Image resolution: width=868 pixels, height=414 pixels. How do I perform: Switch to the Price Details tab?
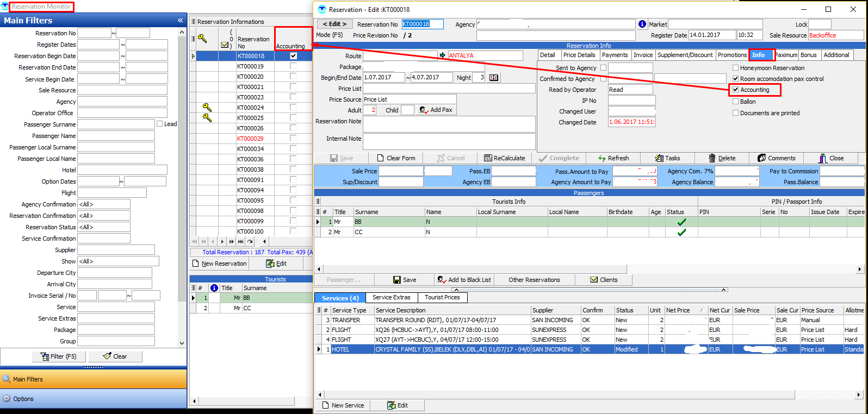tap(579, 55)
